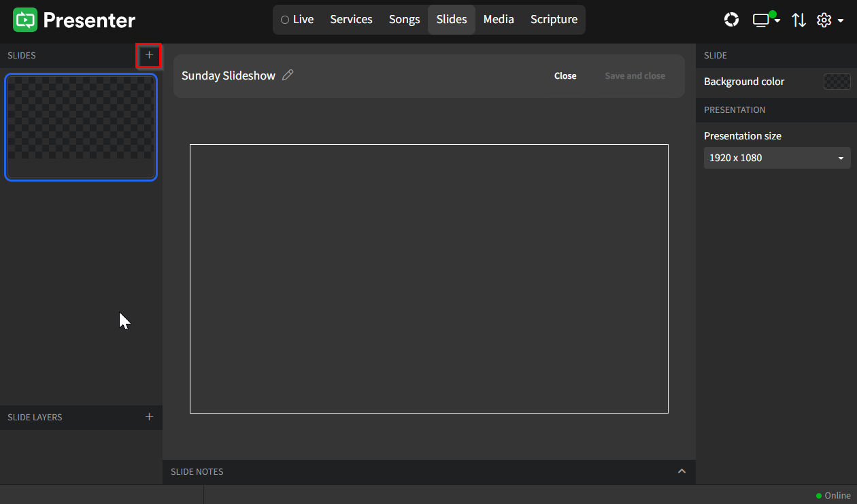The width and height of the screenshot is (857, 504).
Task: Switch to the Media tab
Action: pos(499,19)
